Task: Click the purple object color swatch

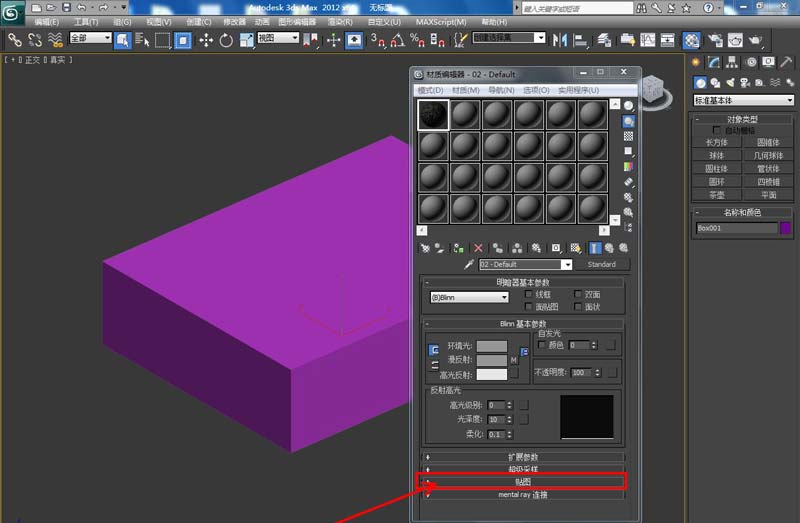Action: coord(786,228)
